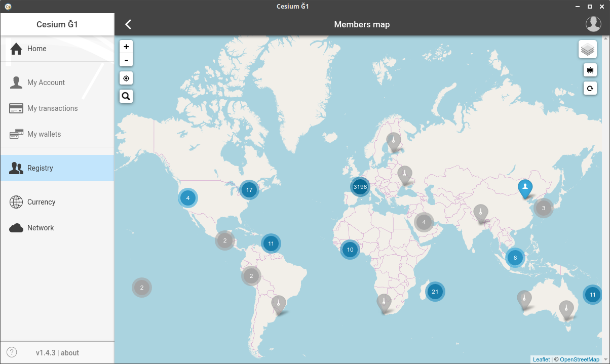Open the Leaflet attribution link
This screenshot has height=364, width=610.
pos(541,359)
